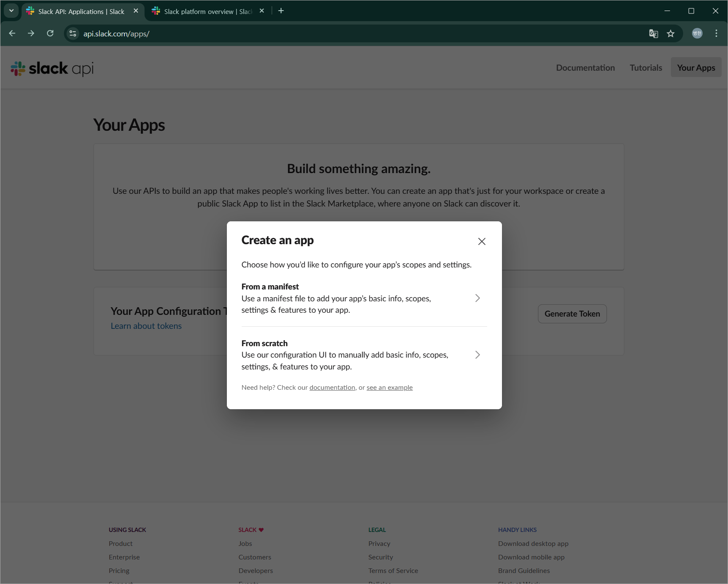728x584 pixels.
Task: Select From scratch heading
Action: tap(265, 343)
